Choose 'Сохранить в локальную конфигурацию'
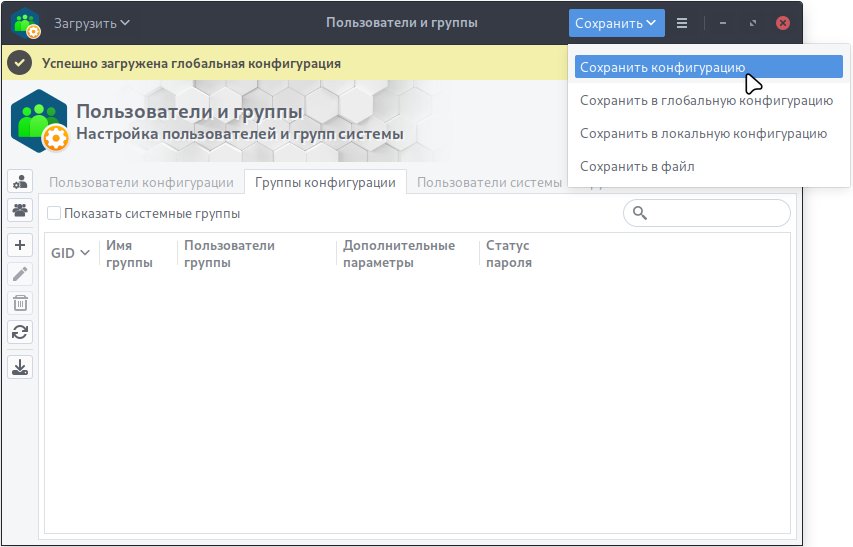Screen dimensions: 853x547 click(708, 134)
